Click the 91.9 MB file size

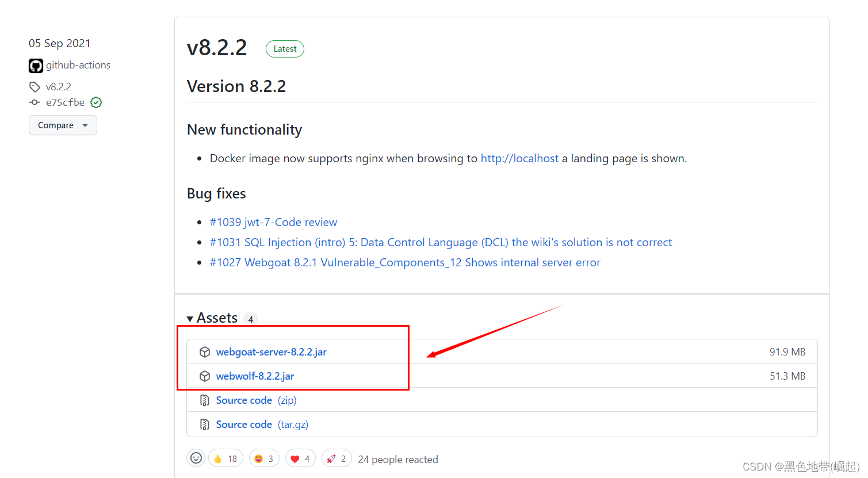pyautogui.click(x=787, y=352)
